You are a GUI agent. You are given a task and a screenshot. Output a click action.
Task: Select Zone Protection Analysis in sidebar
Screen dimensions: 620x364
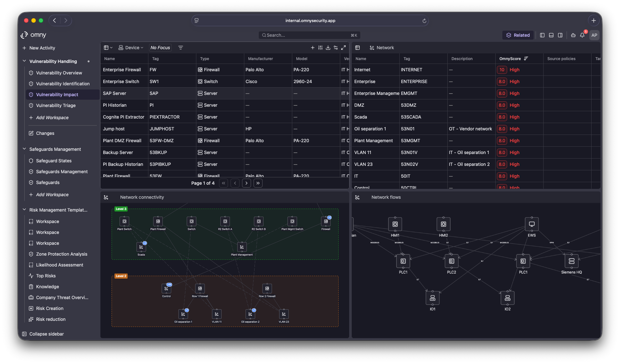[61, 254]
